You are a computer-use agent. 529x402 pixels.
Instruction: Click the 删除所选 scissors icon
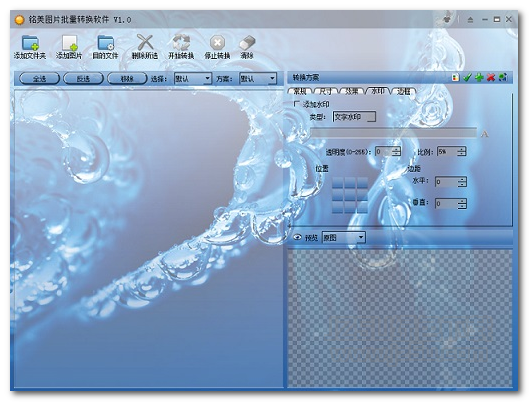click(x=145, y=42)
